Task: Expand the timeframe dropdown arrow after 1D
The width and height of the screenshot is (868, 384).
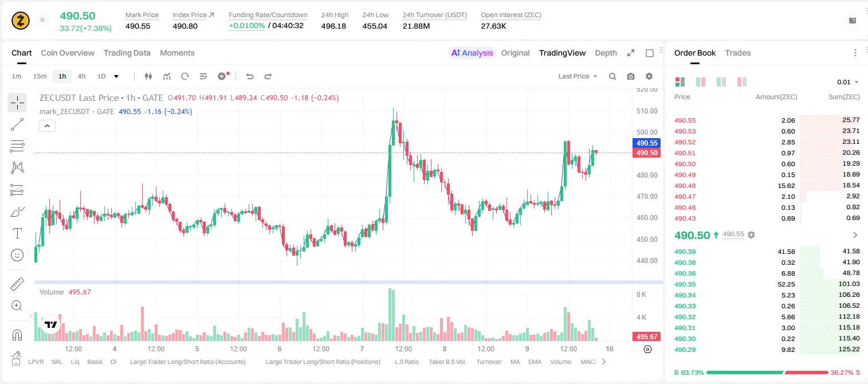Action: click(116, 76)
